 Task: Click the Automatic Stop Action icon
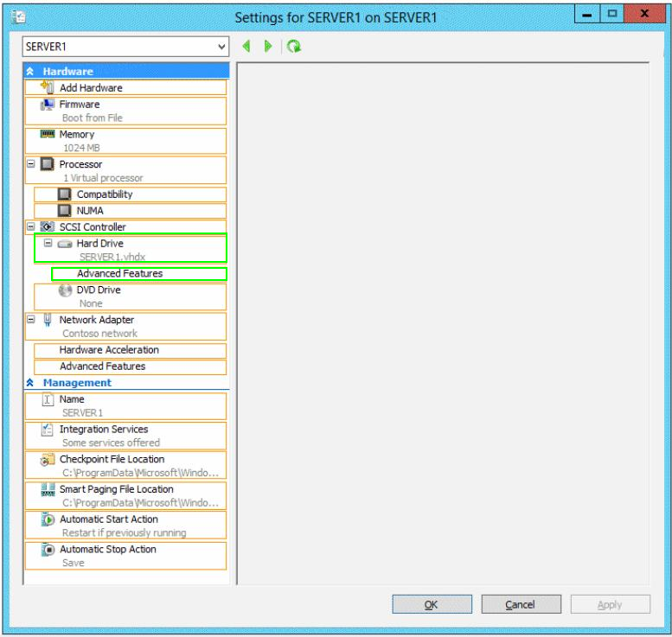coord(48,549)
